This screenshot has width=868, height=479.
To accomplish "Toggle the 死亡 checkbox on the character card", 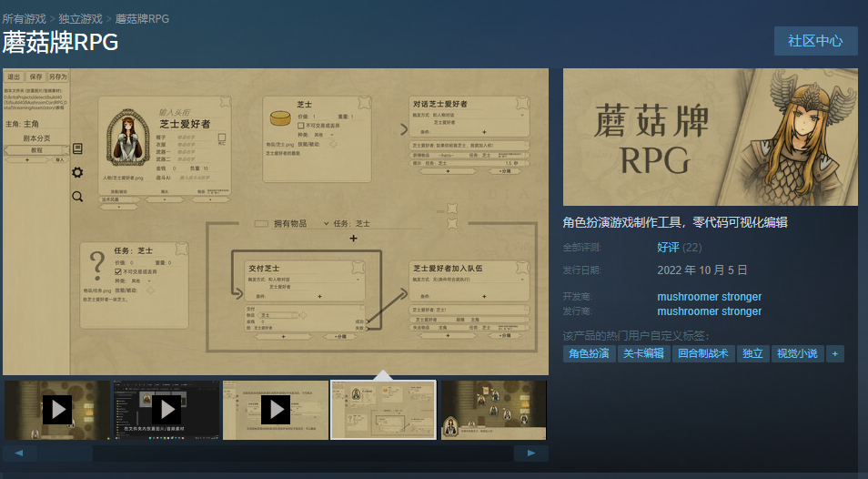I will click(x=221, y=137).
